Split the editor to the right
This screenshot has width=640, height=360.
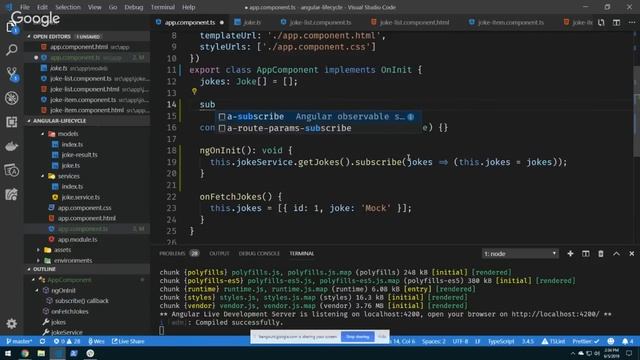click(x=616, y=22)
